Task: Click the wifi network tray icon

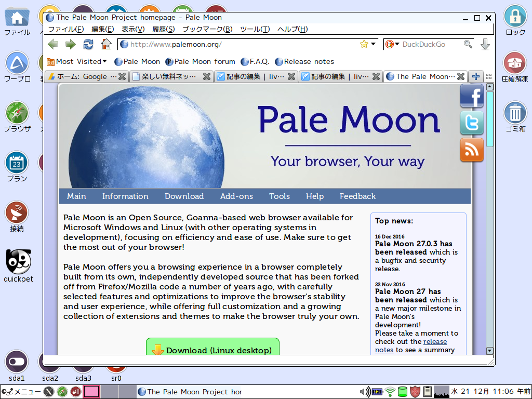Action: pos(390,392)
